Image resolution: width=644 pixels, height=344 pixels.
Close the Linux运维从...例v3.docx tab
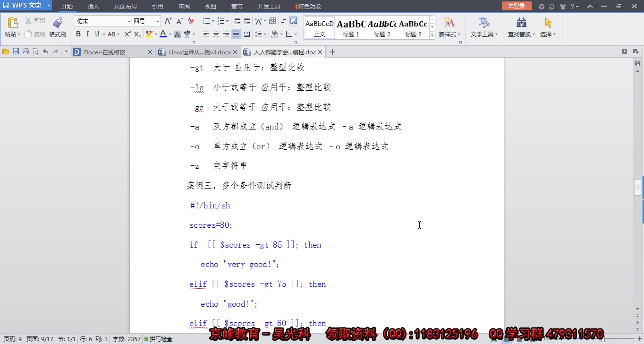click(x=235, y=52)
